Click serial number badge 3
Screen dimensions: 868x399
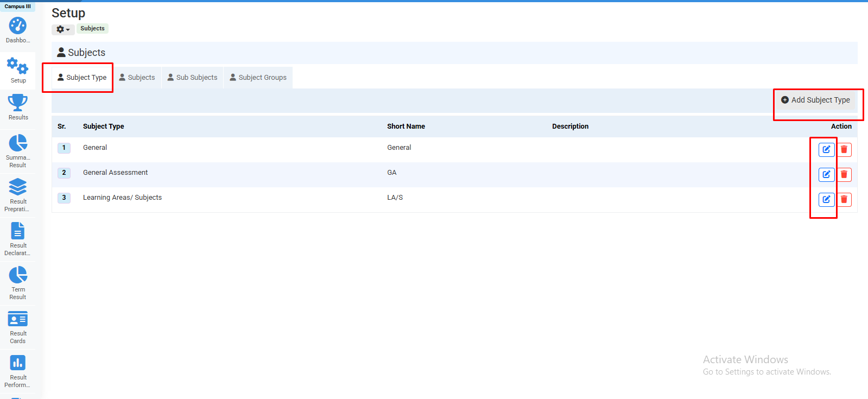pyautogui.click(x=64, y=198)
